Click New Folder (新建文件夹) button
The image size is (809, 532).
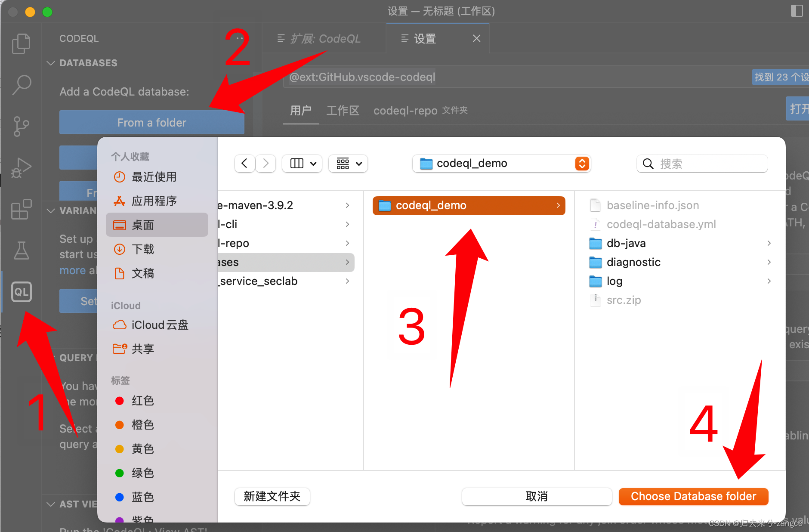[272, 496]
